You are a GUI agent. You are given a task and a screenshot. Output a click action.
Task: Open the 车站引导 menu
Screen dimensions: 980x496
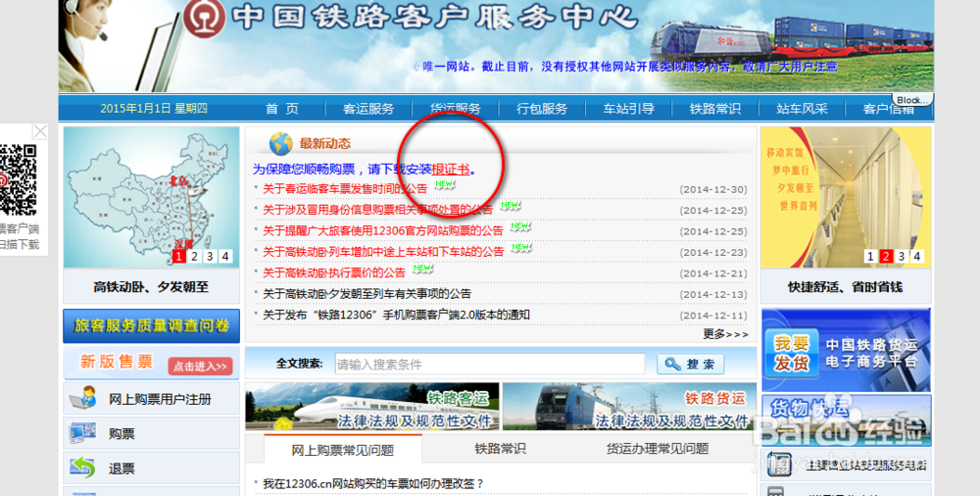click(x=628, y=108)
